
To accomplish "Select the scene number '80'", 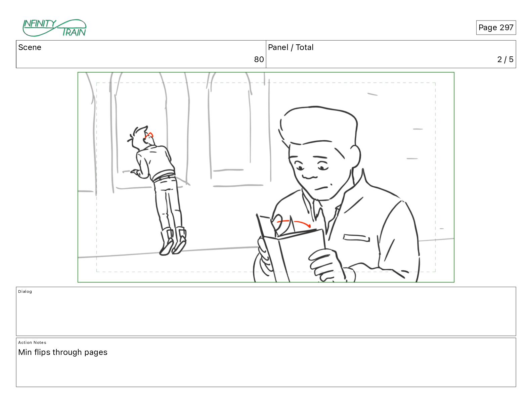I will click(259, 59).
